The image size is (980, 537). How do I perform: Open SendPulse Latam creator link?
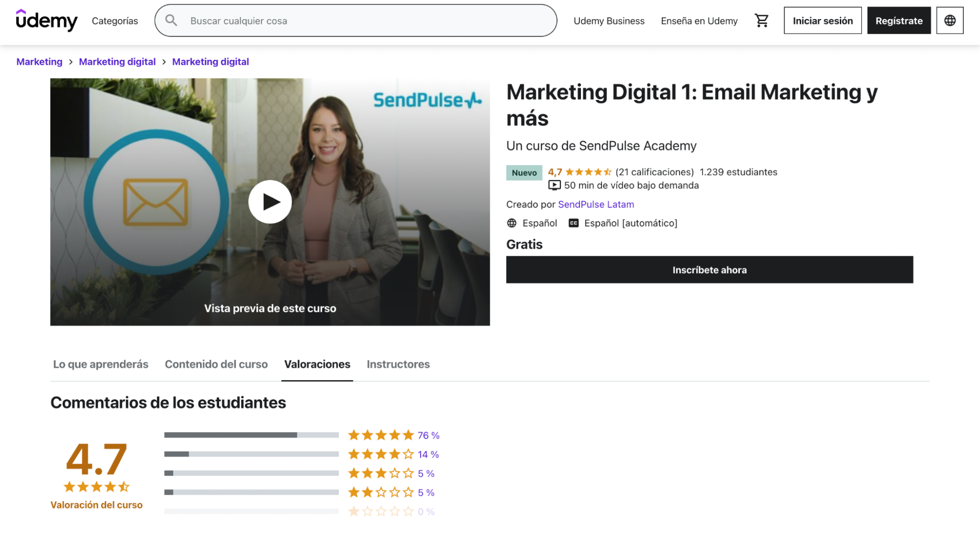click(x=596, y=205)
